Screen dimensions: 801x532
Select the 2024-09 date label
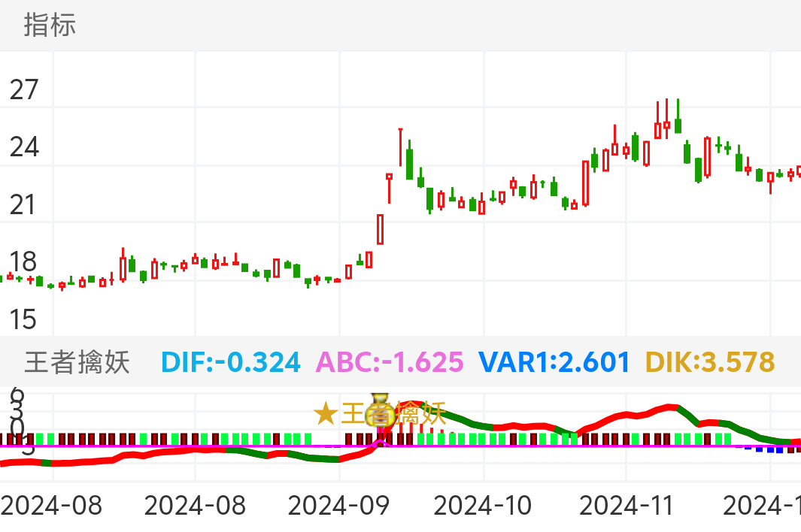point(338,506)
